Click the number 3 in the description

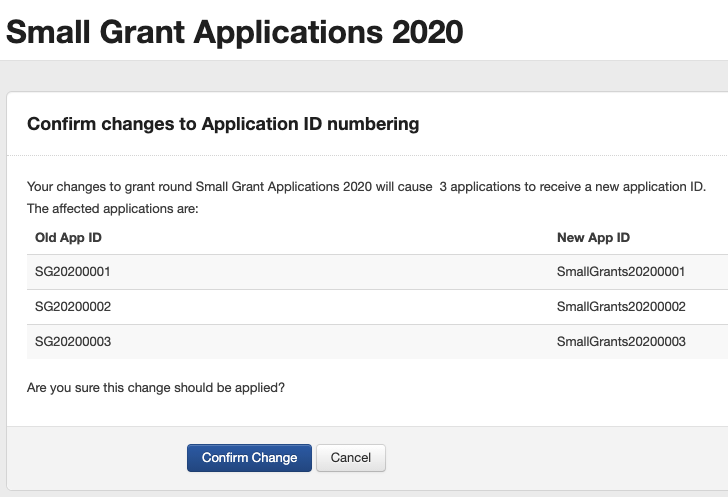point(442,187)
